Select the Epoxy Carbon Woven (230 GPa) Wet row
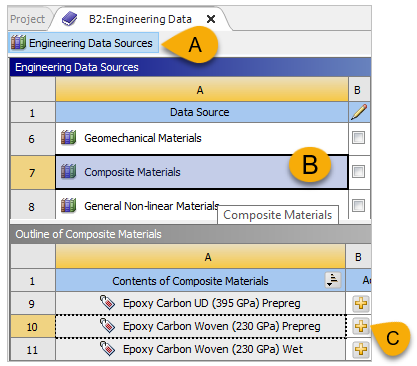 coord(200,349)
